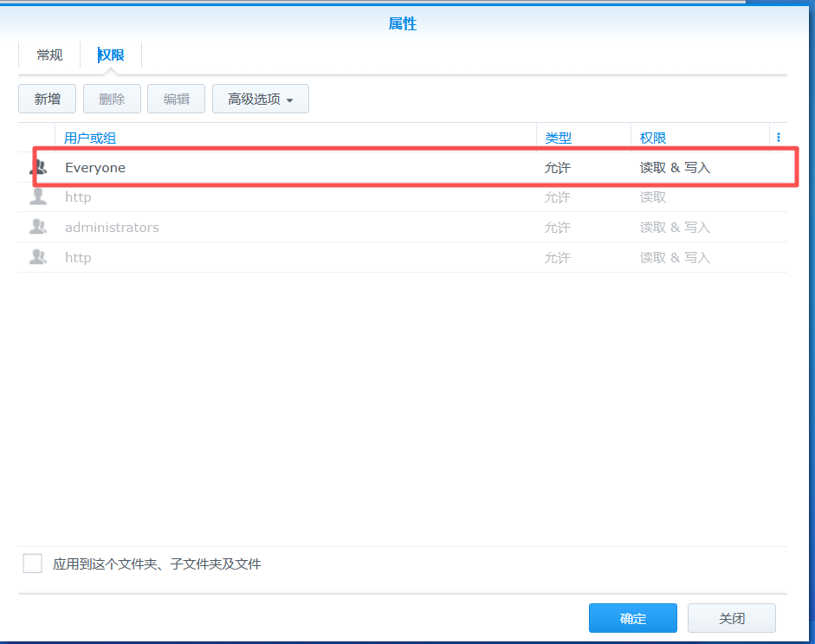Click the http group icon in last row

point(38,256)
